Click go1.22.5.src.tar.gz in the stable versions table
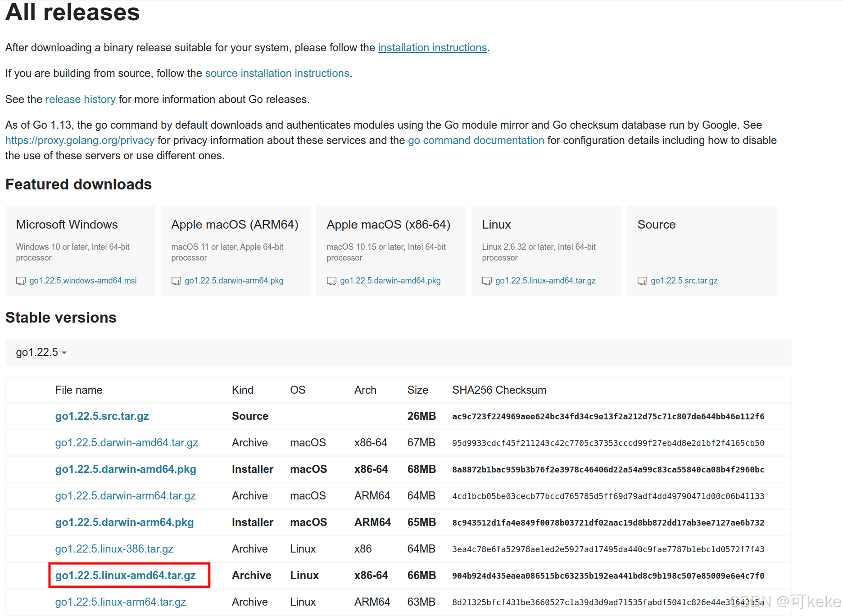 102,416
